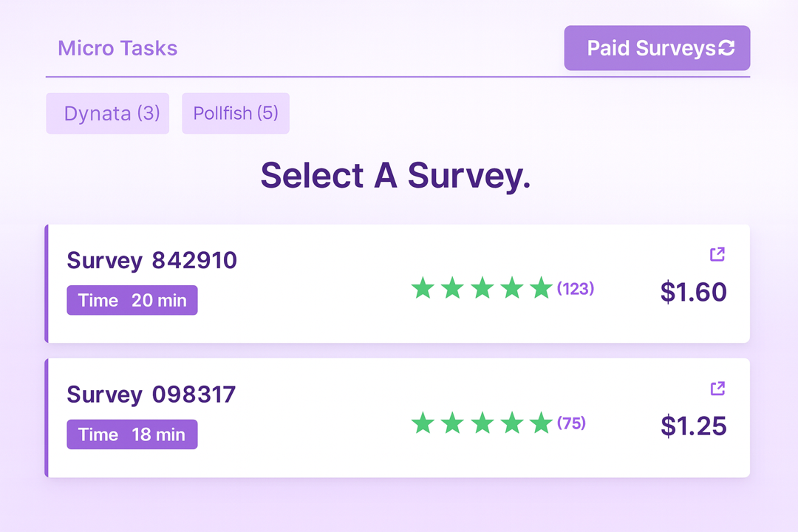The height and width of the screenshot is (532, 798).
Task: Click the first star of Survey 842910
Action: pyautogui.click(x=423, y=289)
